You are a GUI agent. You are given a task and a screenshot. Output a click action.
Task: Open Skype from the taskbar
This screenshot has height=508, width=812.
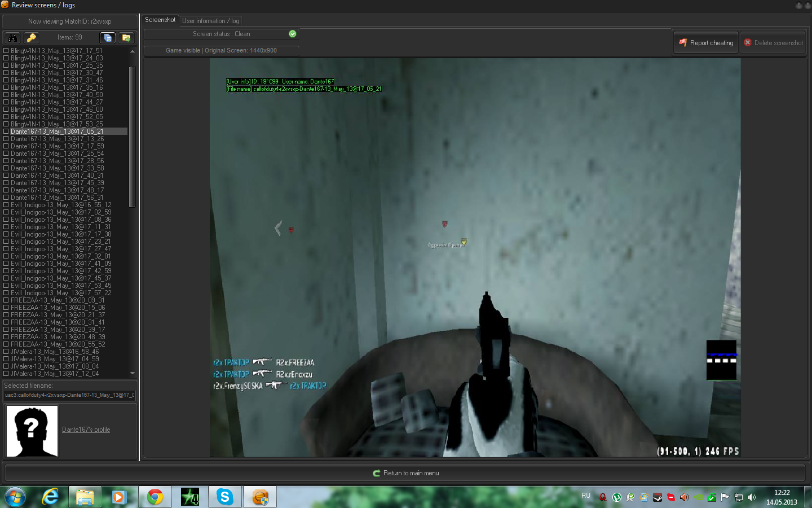[225, 497]
